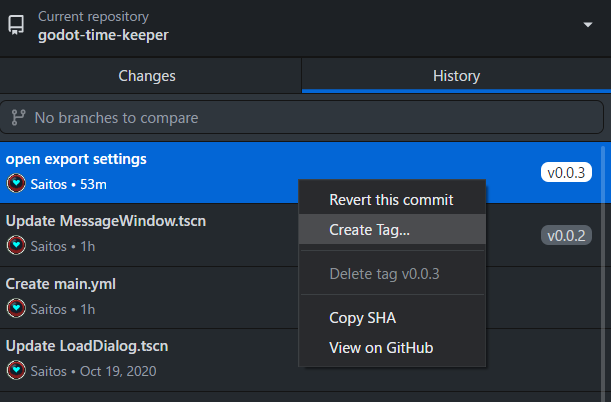Click the repository icon beside Current repository

pos(16,25)
